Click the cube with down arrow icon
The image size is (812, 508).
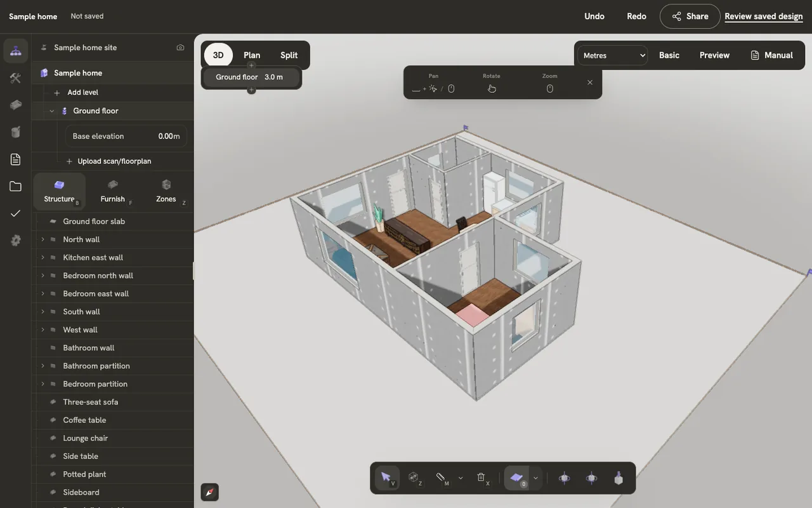[619, 478]
